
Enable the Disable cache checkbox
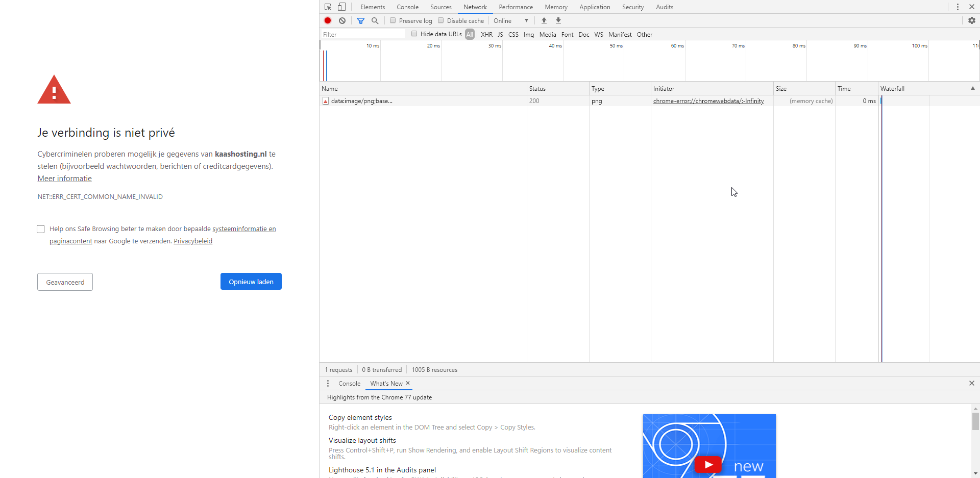(441, 20)
